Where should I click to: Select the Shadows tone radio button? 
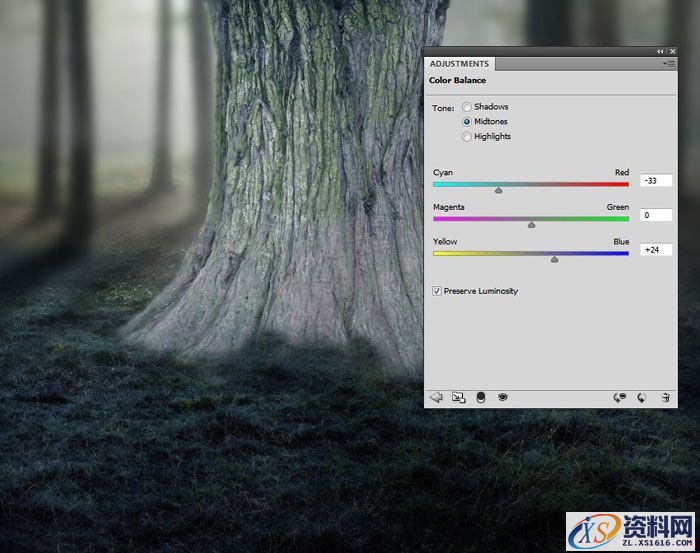click(467, 107)
